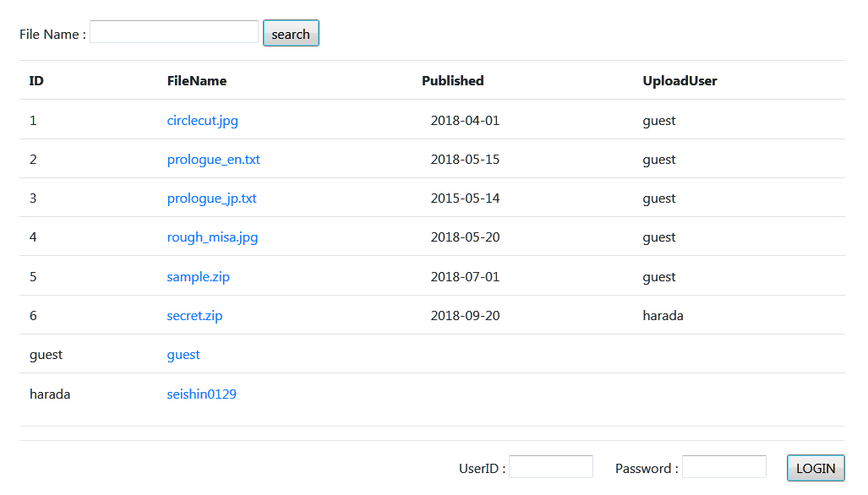Open the prologue_en.txt file link
The image size is (868, 495).
pyautogui.click(x=213, y=160)
